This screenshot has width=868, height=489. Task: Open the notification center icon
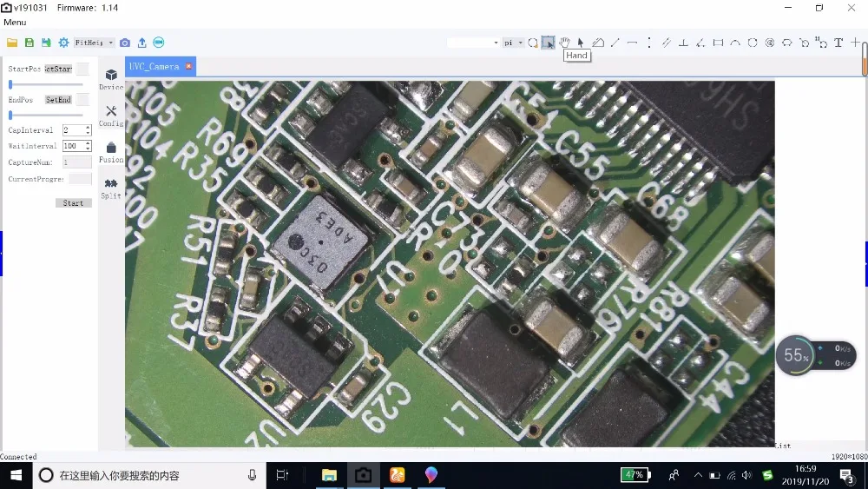pyautogui.click(x=845, y=476)
